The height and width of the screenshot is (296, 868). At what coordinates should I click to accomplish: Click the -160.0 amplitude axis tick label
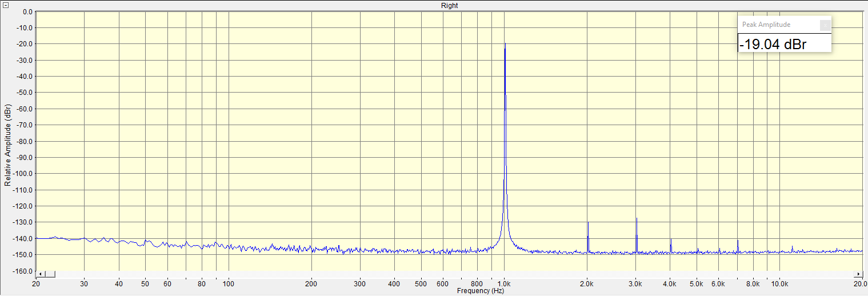[x=24, y=271]
